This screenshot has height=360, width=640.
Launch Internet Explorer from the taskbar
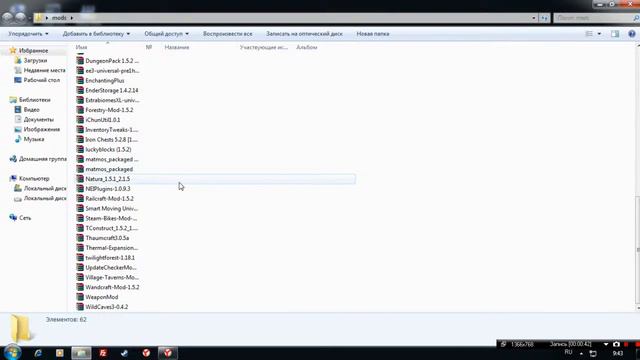38,353
